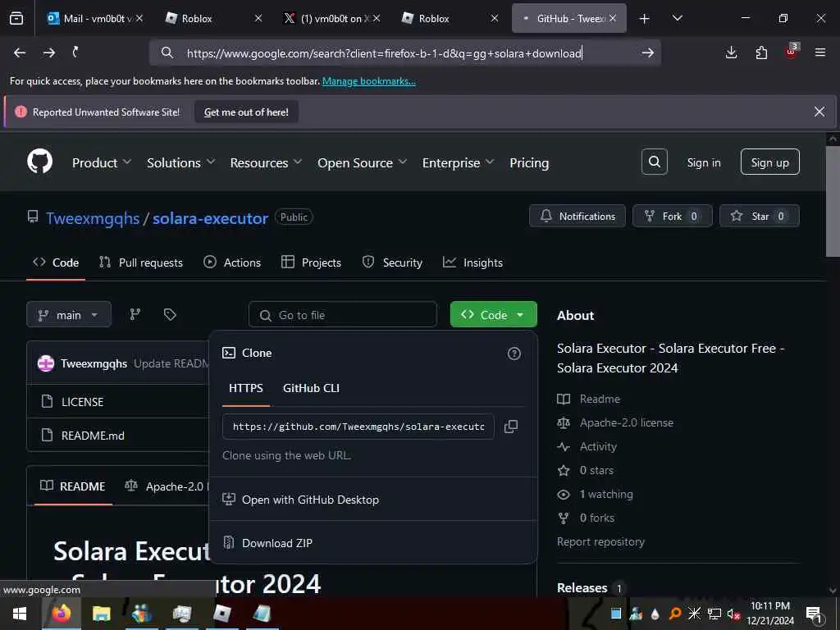List all tabs with the chevron

pos(677,18)
